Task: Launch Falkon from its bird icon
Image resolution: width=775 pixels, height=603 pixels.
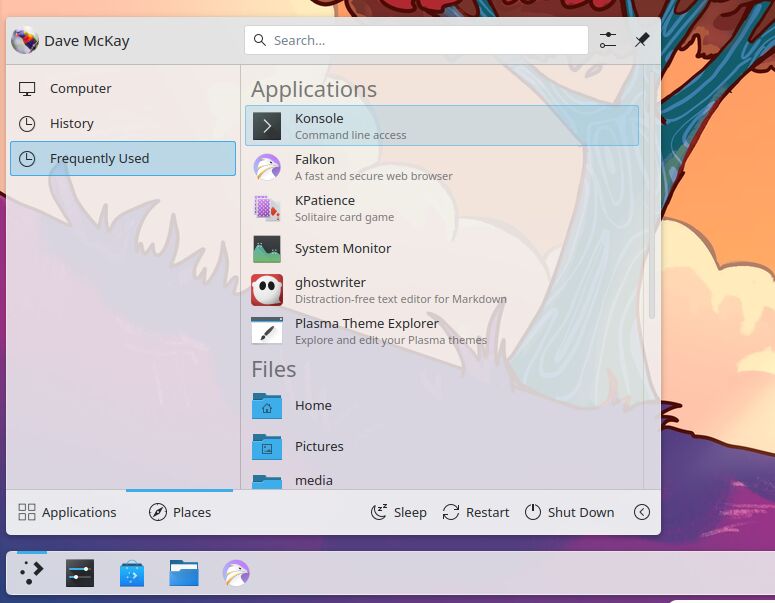Action: point(267,167)
